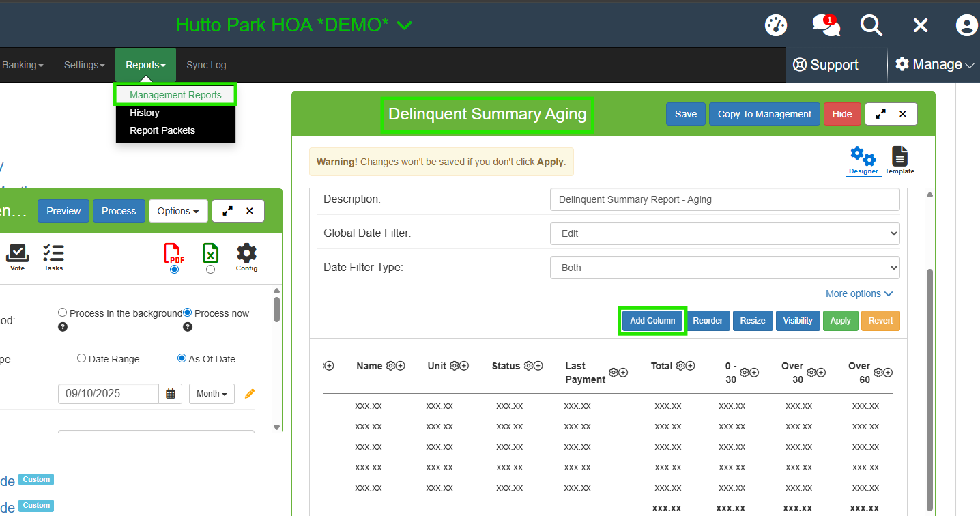The height and width of the screenshot is (516, 980).
Task: Open the Global Date Filter dropdown
Action: [724, 233]
